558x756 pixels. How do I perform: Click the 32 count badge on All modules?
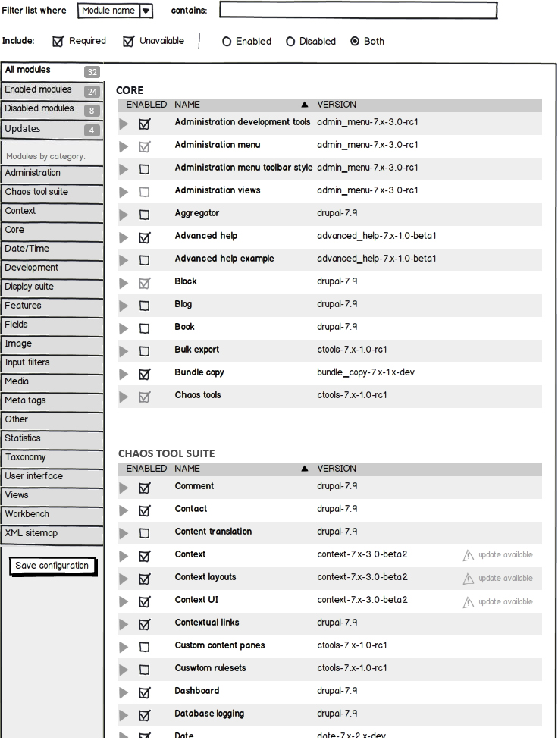tap(92, 72)
